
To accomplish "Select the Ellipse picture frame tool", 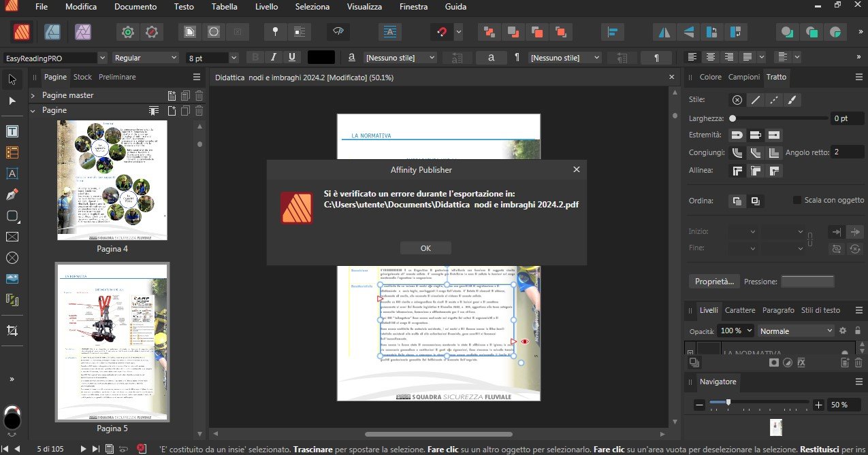I will coord(12,258).
